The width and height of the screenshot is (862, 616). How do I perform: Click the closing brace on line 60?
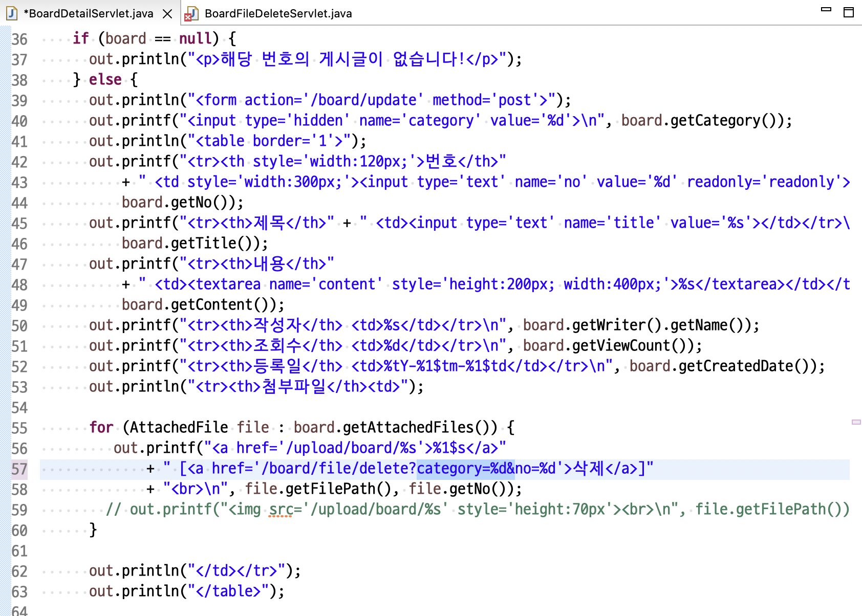(93, 530)
